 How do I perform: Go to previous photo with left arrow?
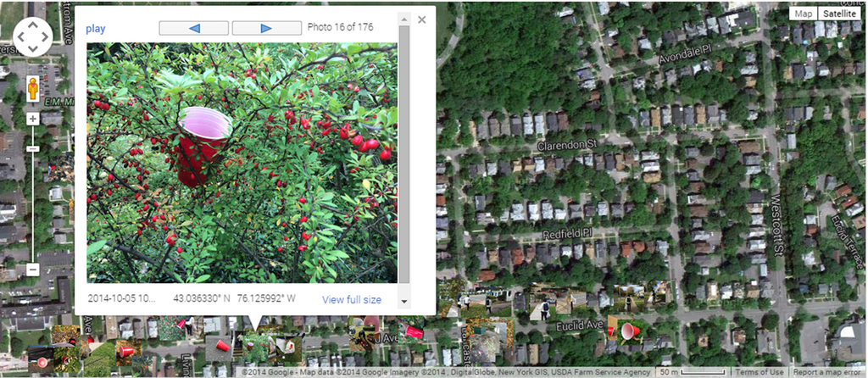[x=194, y=28]
